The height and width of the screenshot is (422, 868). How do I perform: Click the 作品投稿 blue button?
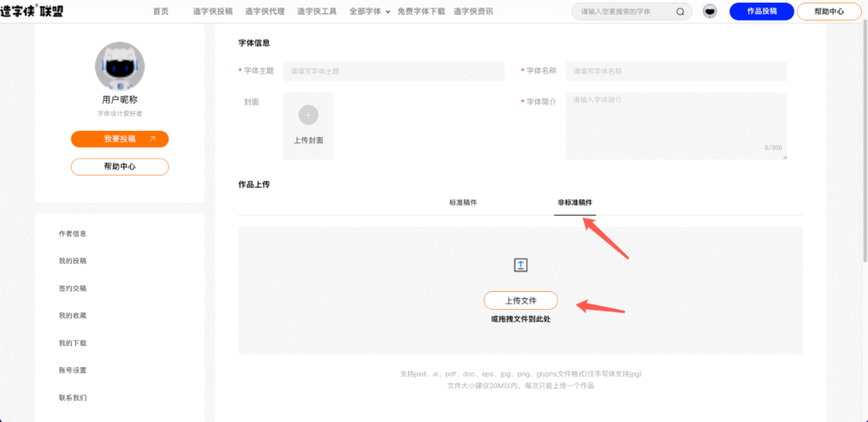[x=761, y=12]
